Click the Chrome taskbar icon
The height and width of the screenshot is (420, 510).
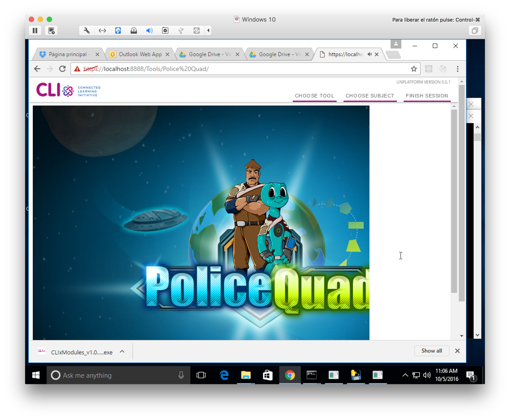point(290,375)
